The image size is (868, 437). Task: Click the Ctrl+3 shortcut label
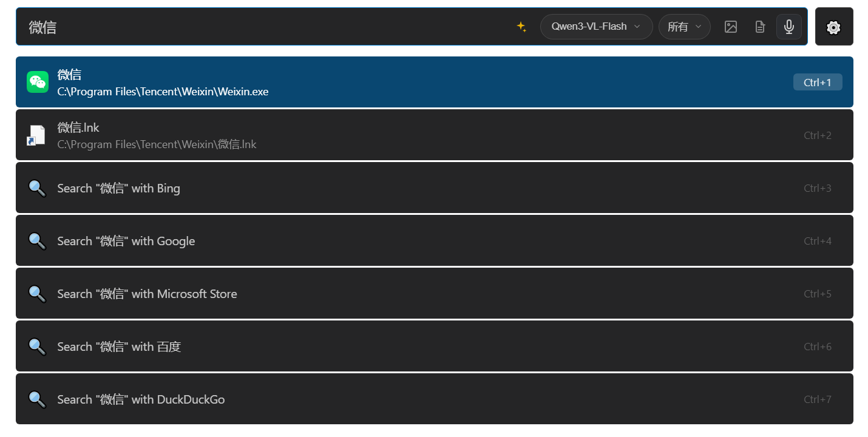818,188
